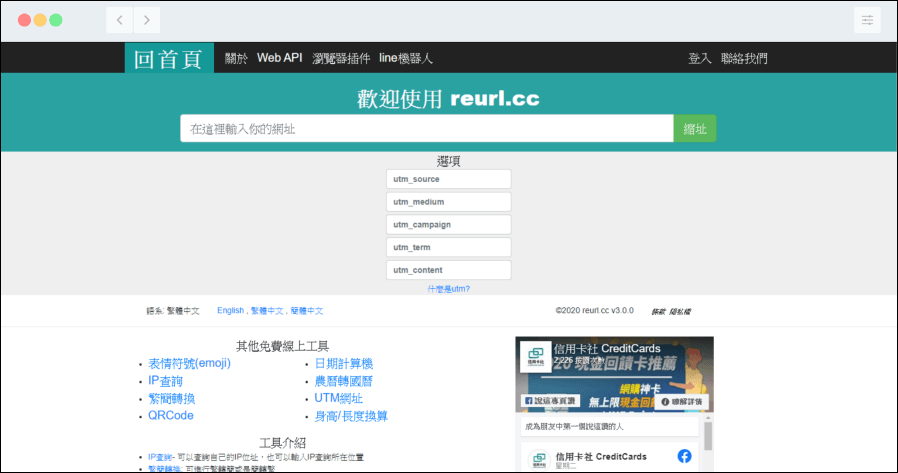The image size is (898, 473).
Task: Open the 農曆轉國曆 tool link
Action: tap(344, 381)
